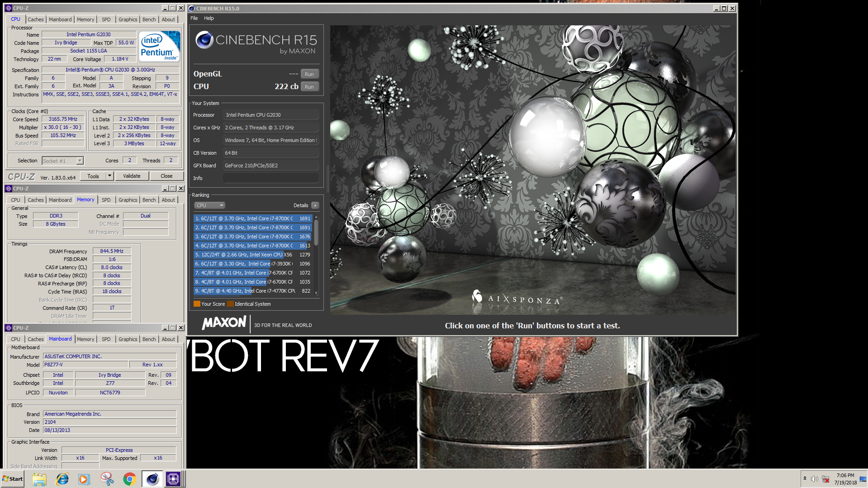868x488 pixels.
Task: Click the Cinebench title bar icon
Action: pos(192,8)
